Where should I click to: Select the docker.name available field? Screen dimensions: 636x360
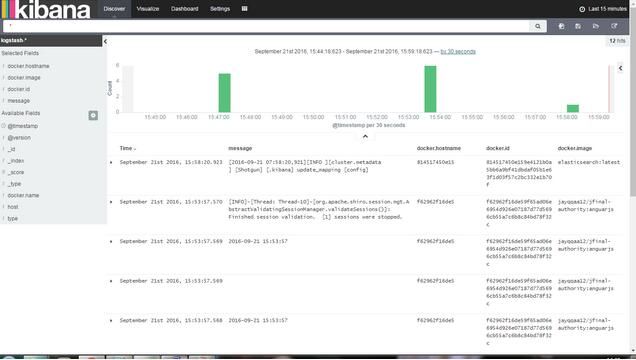click(23, 195)
